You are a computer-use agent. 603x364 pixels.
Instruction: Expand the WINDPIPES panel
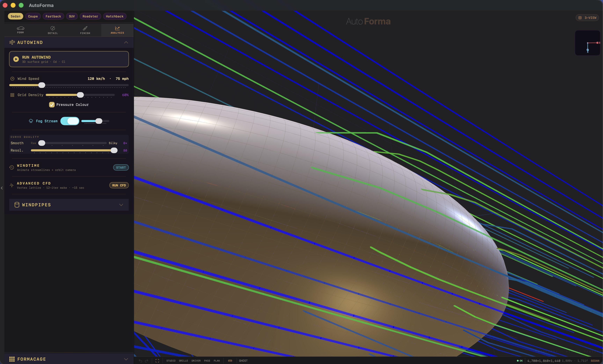click(121, 205)
